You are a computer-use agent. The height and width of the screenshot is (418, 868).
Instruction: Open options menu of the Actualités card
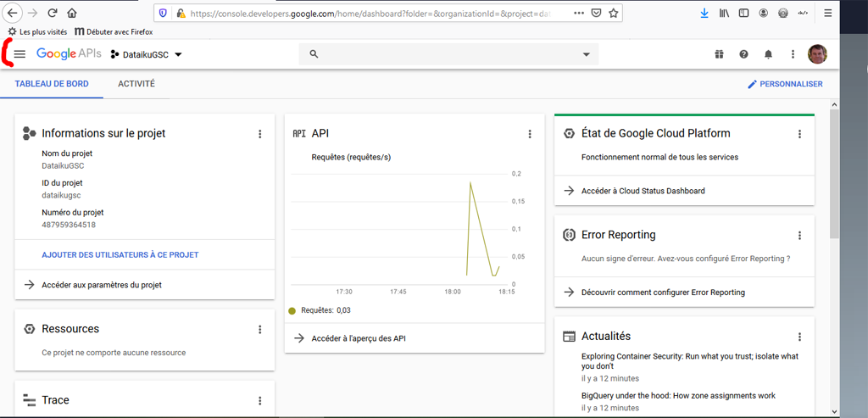[x=798, y=337]
